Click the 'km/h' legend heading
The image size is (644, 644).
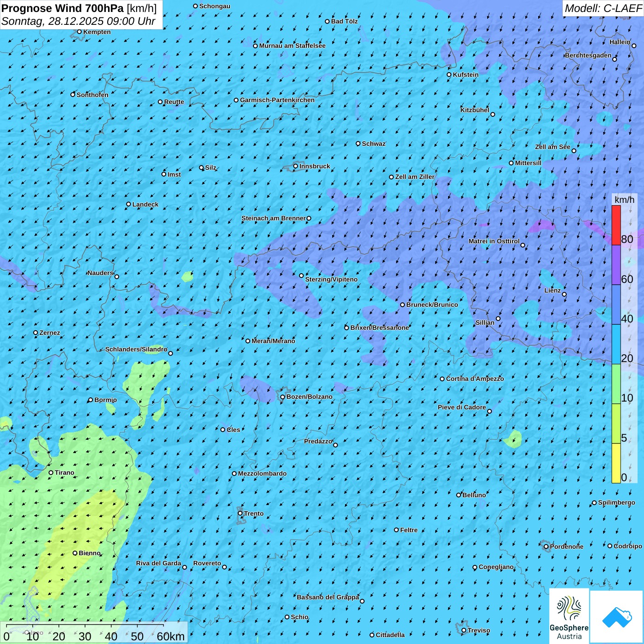(x=625, y=199)
